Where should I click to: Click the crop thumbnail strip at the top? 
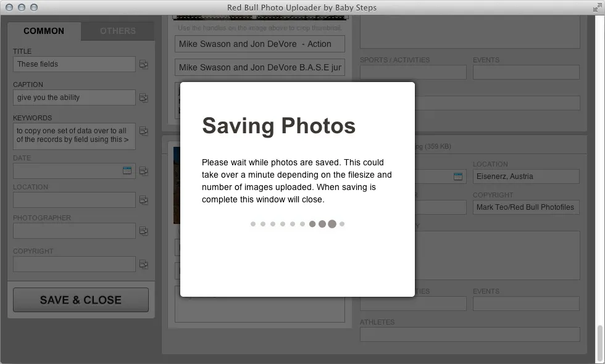click(x=261, y=17)
